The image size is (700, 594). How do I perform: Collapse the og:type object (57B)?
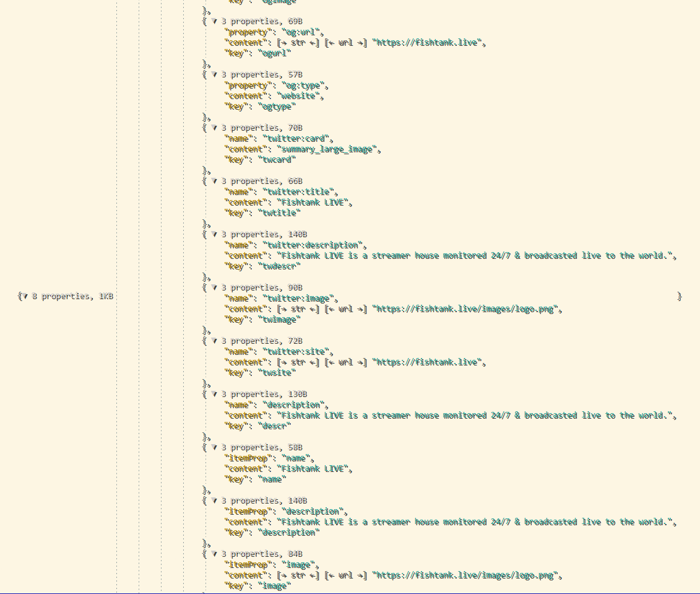[214, 74]
